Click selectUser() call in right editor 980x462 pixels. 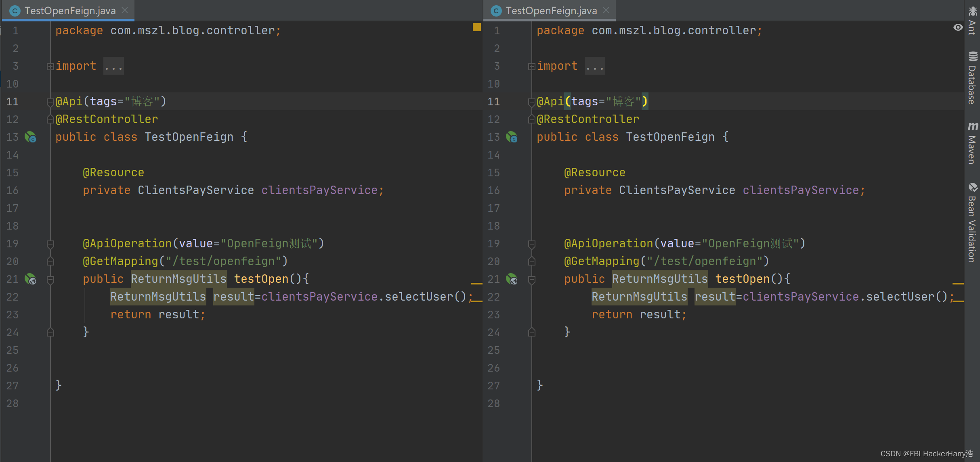point(907,297)
